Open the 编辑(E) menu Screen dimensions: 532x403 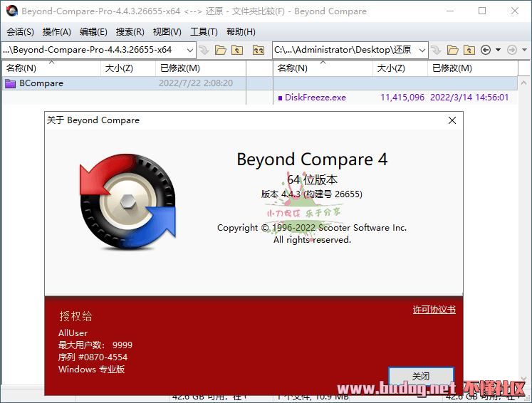(x=93, y=32)
